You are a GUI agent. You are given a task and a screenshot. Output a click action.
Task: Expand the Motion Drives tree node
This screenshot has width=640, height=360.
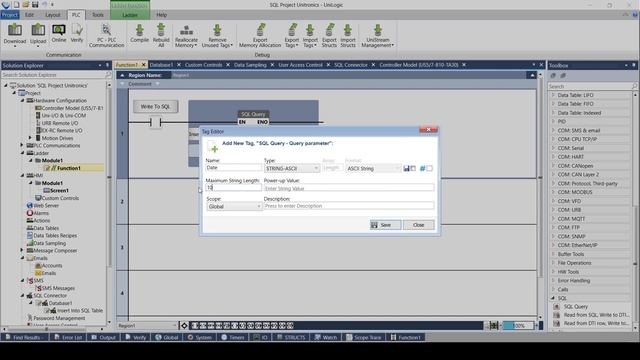pos(30,138)
